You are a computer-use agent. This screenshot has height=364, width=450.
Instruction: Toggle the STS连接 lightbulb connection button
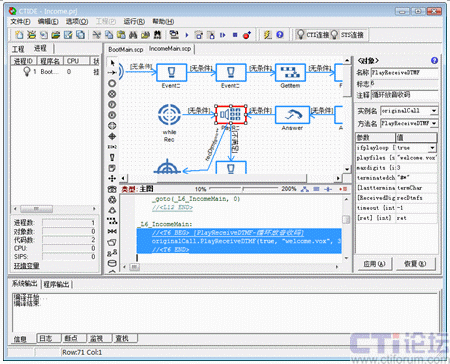click(x=347, y=35)
